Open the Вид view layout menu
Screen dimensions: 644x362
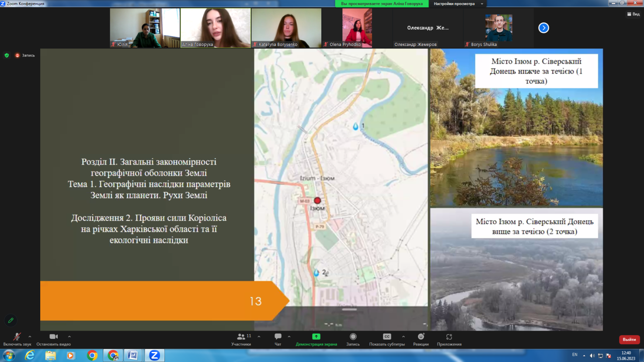(x=633, y=14)
